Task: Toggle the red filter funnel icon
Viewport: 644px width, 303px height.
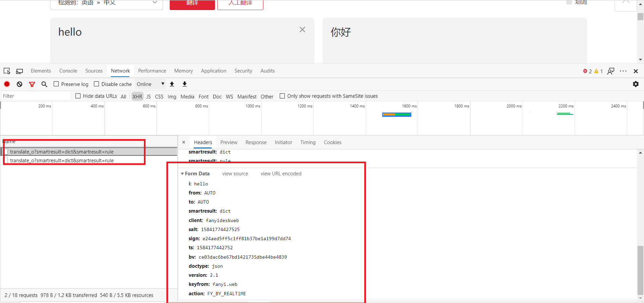Action: point(32,84)
